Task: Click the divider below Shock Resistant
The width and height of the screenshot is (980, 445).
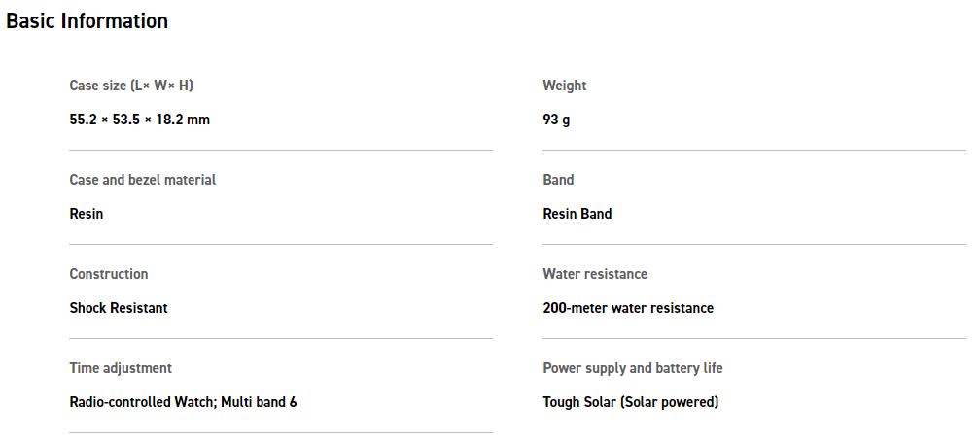Action: 281,339
